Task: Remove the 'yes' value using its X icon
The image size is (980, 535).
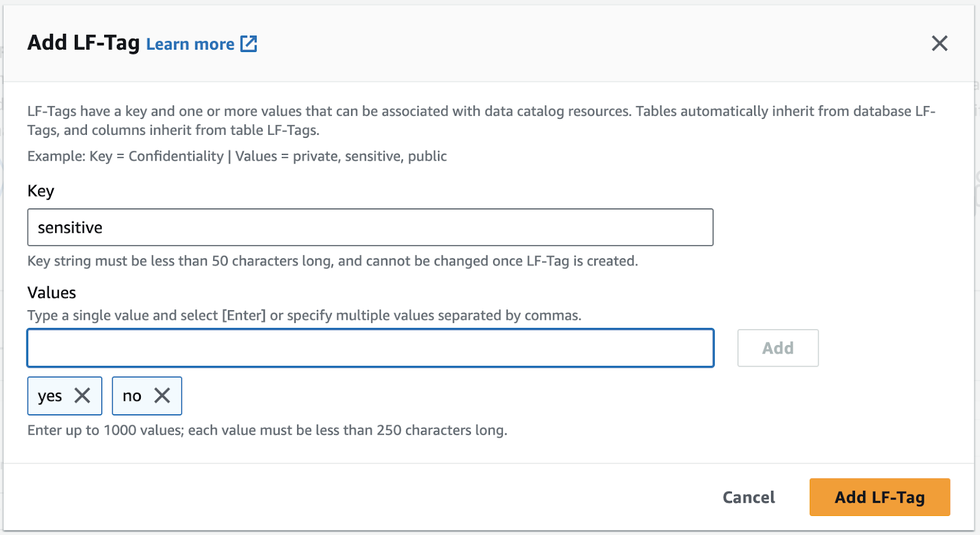Action: tap(83, 396)
